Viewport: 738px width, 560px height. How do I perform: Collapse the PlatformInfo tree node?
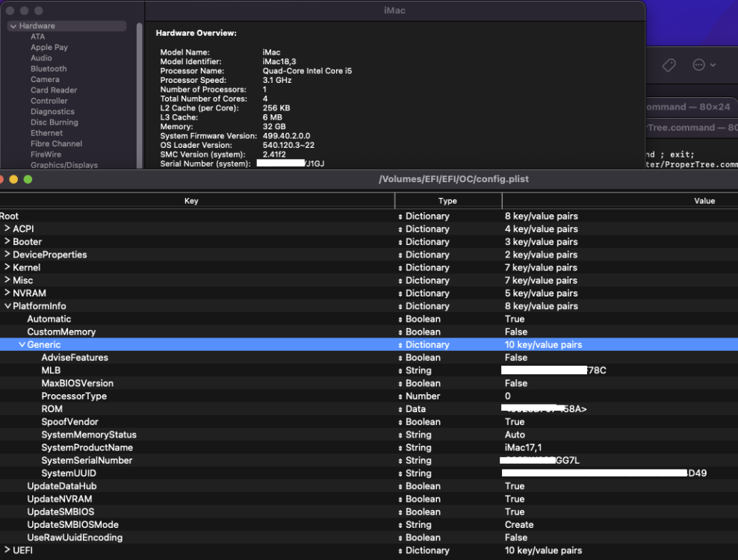tap(7, 306)
